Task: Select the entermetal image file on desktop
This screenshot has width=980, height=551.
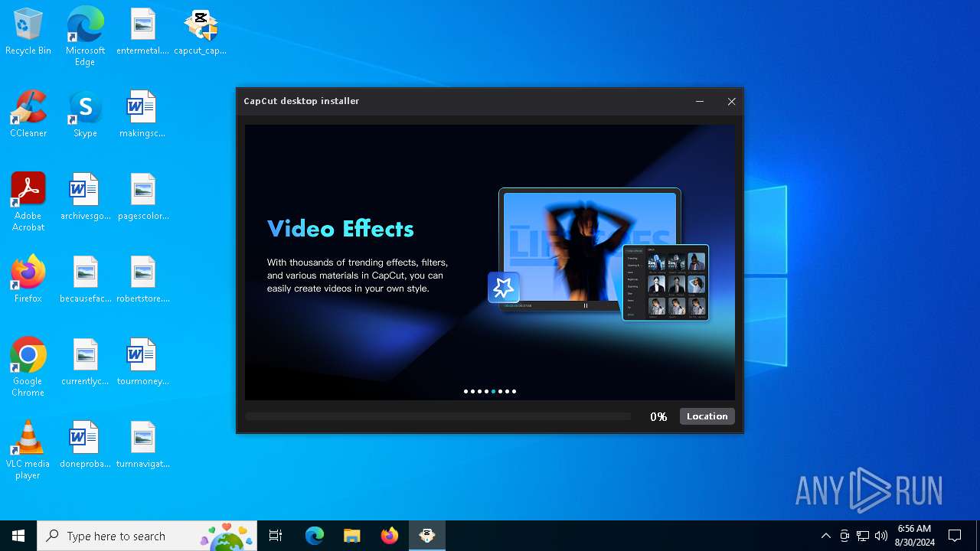Action: pyautogui.click(x=142, y=32)
